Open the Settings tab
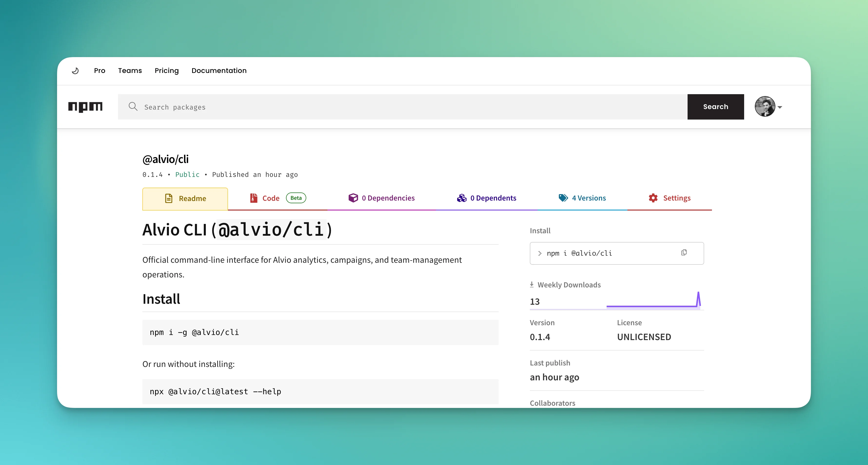This screenshot has height=465, width=868. click(670, 198)
